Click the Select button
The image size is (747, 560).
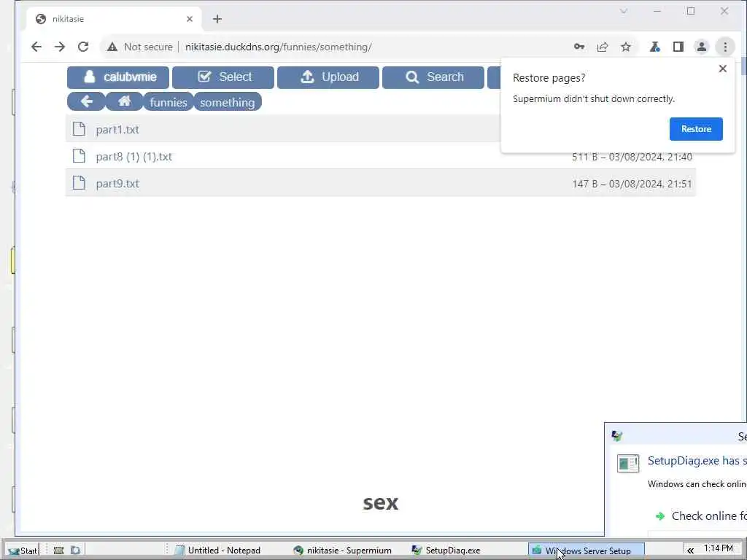[x=223, y=77]
